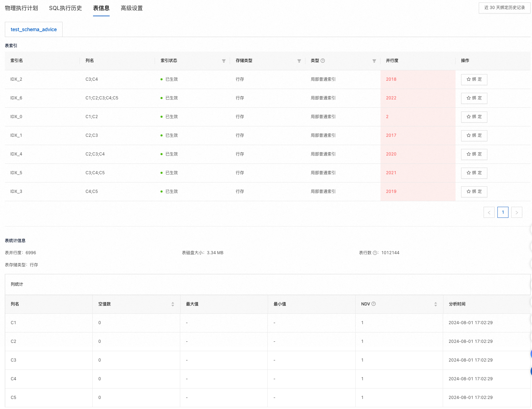532x409 pixels.
Task: Click parallelism value 2022
Action: (x=391, y=98)
